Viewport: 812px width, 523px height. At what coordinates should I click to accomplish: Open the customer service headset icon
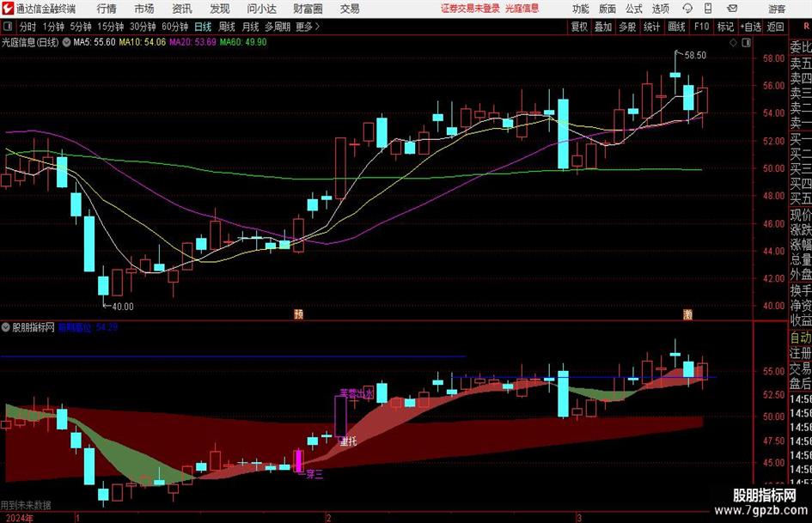(x=687, y=9)
